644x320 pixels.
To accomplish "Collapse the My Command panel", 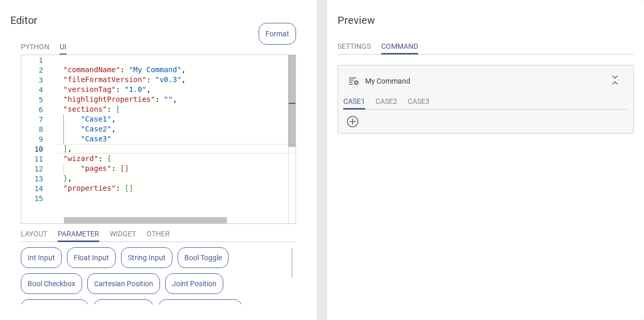I will pyautogui.click(x=615, y=81).
